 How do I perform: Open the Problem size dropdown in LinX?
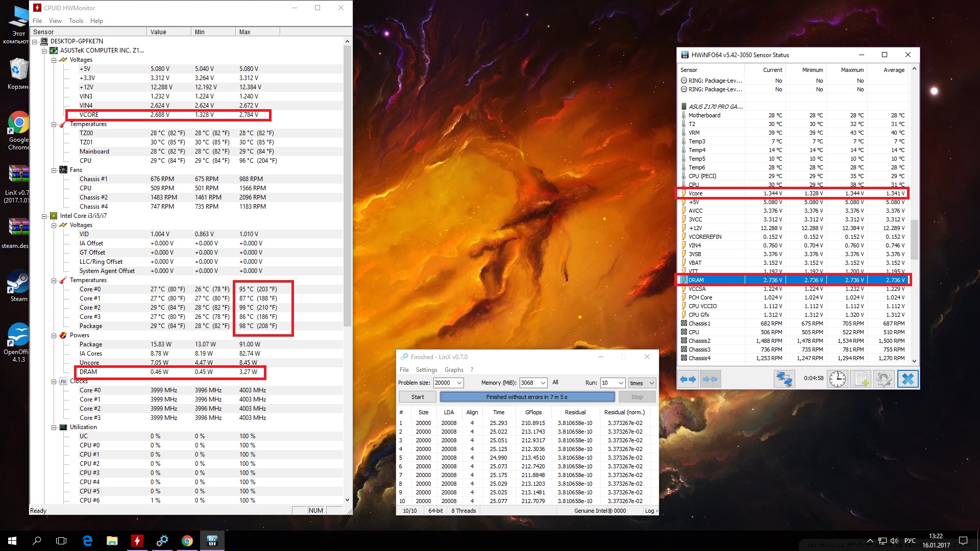click(x=459, y=383)
